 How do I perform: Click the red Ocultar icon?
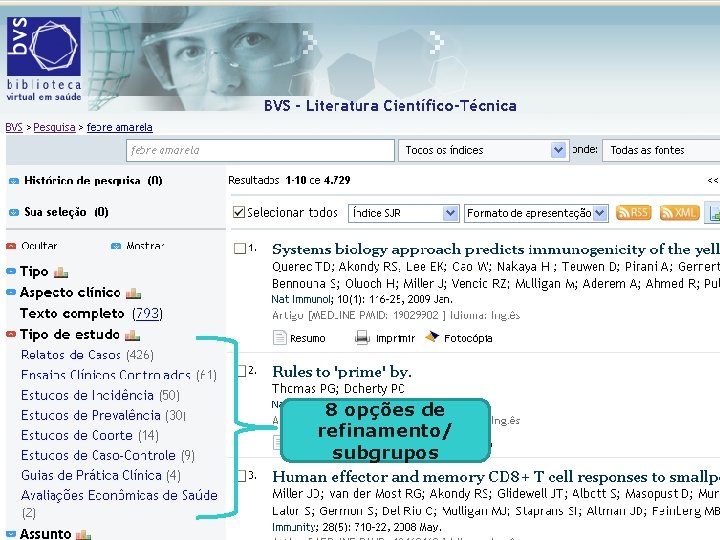pyautogui.click(x=11, y=246)
